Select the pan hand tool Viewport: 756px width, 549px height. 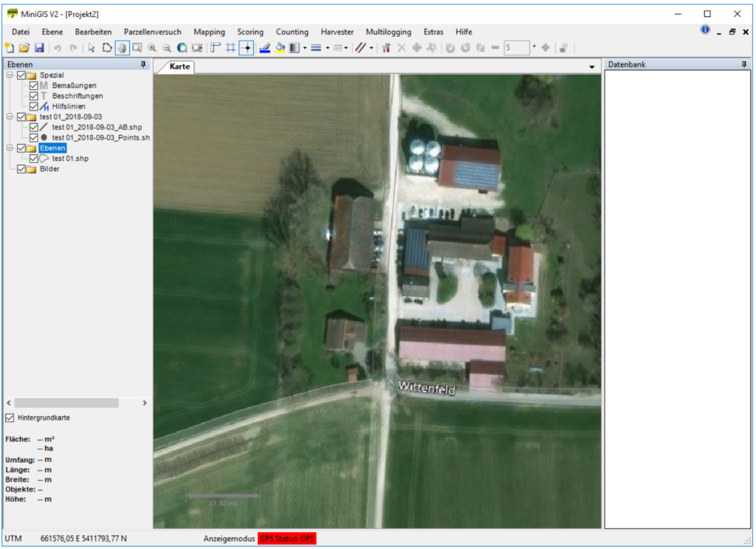(x=122, y=48)
